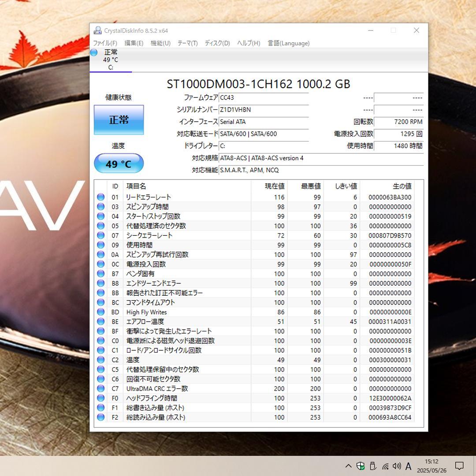Click the 正常 health status button
The width and height of the screenshot is (476, 476).
118,119
